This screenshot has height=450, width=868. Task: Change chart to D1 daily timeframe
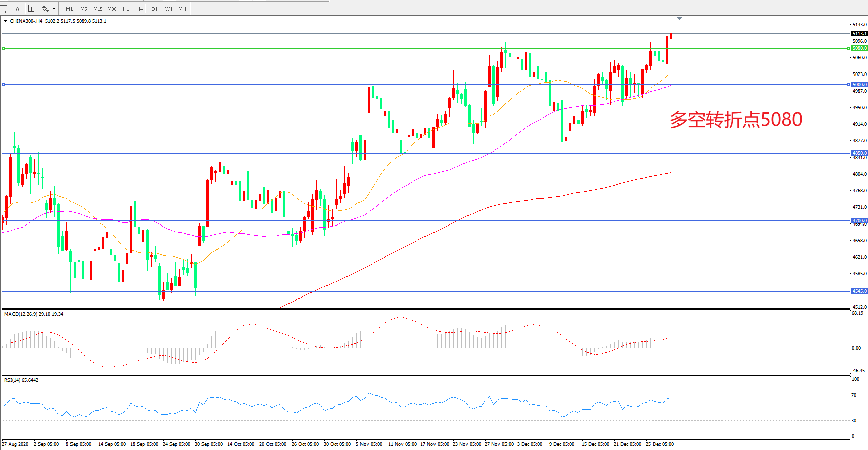pos(154,9)
